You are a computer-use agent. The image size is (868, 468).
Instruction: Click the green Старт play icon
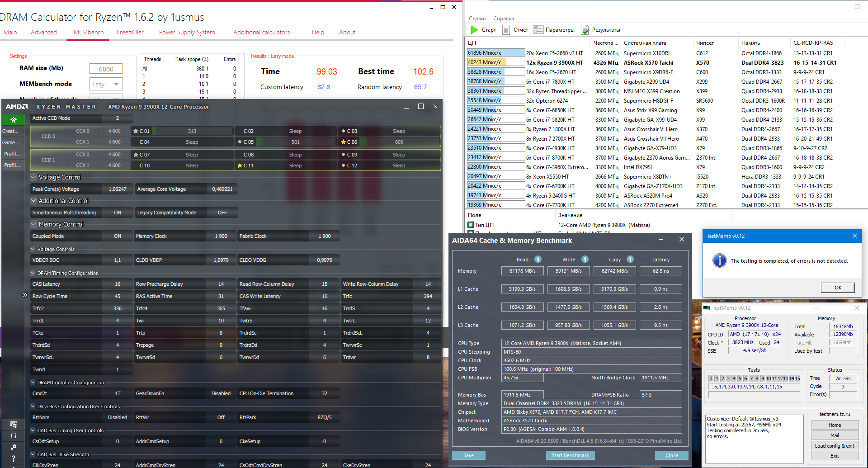474,30
